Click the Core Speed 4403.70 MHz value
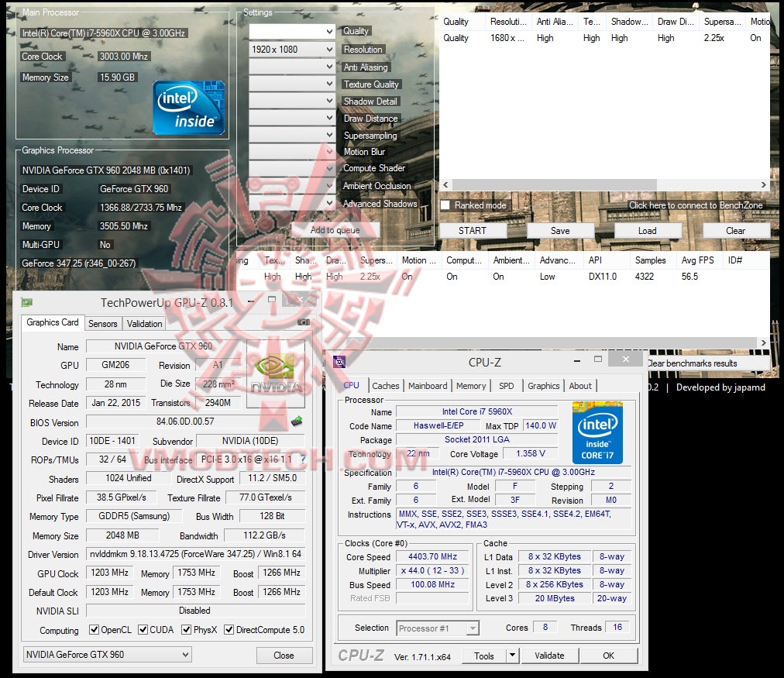 coord(432,556)
